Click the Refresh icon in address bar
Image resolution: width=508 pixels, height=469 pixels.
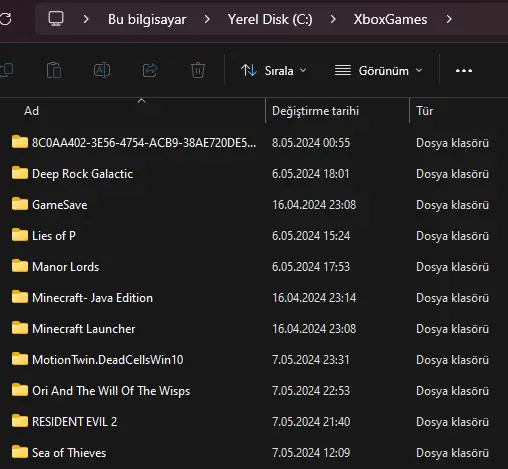(5, 19)
